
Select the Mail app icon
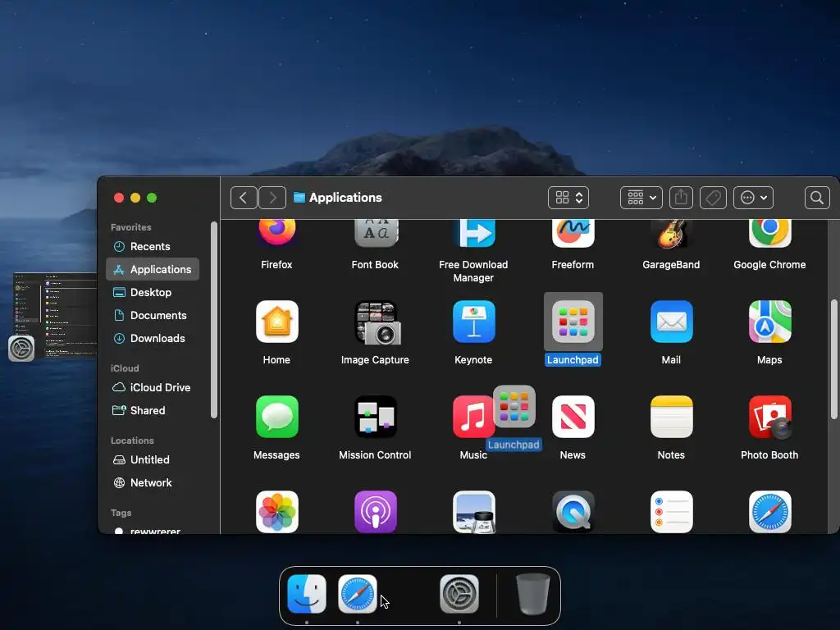pos(671,322)
